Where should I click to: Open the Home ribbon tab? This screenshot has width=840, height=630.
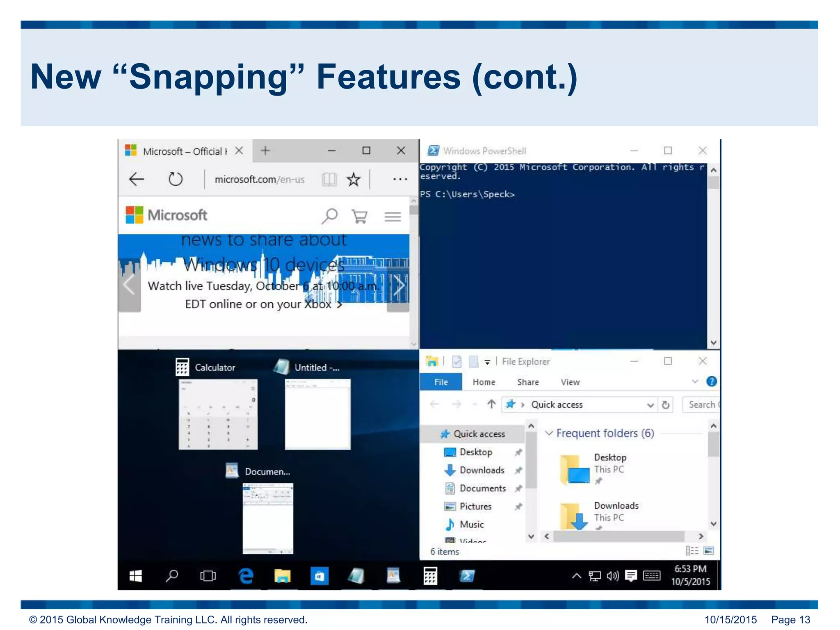click(x=484, y=382)
